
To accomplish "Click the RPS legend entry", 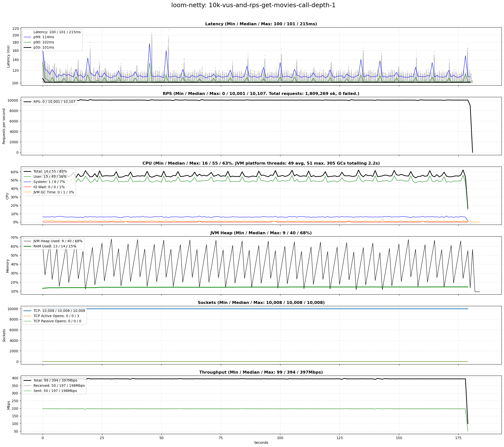I will click(54, 102).
